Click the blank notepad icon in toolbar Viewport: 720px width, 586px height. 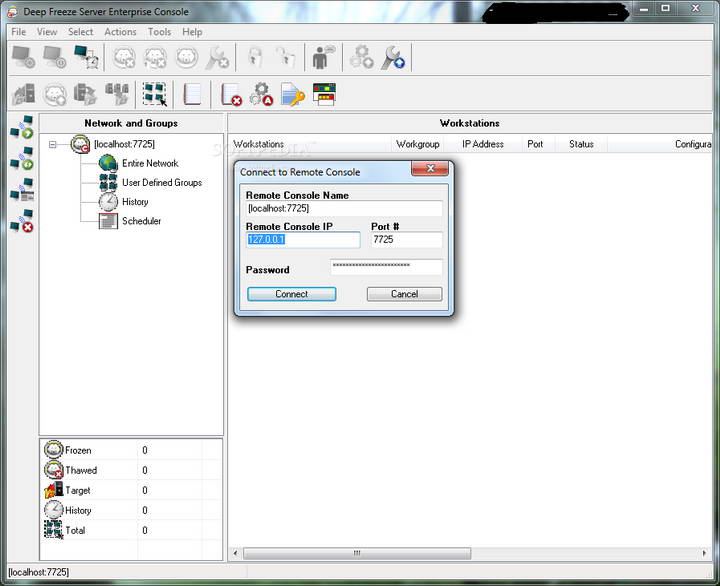coord(192,94)
